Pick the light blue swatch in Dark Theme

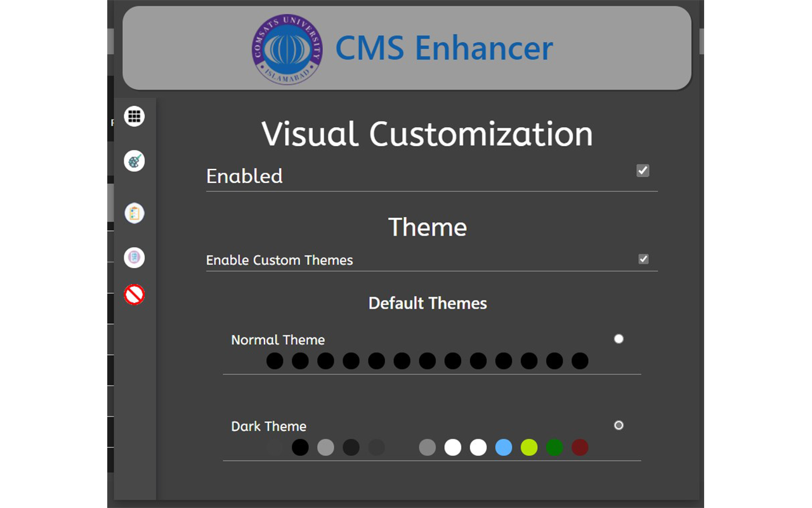[x=504, y=448]
